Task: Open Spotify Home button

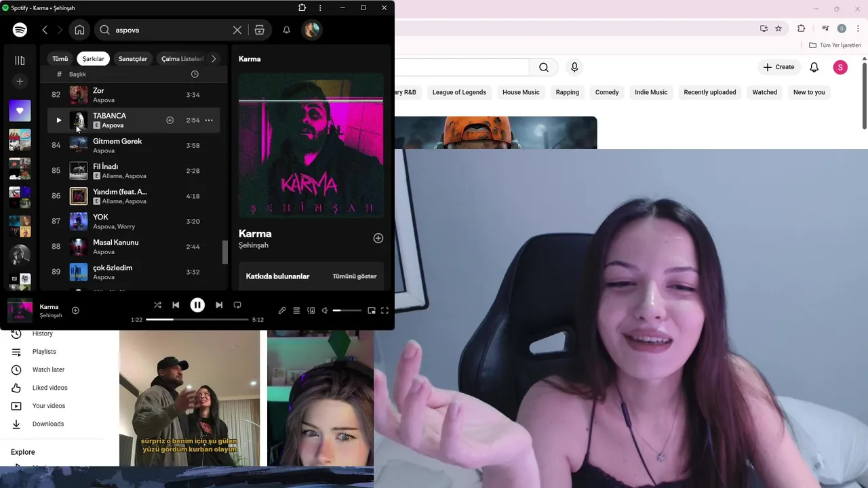Action: tap(79, 30)
